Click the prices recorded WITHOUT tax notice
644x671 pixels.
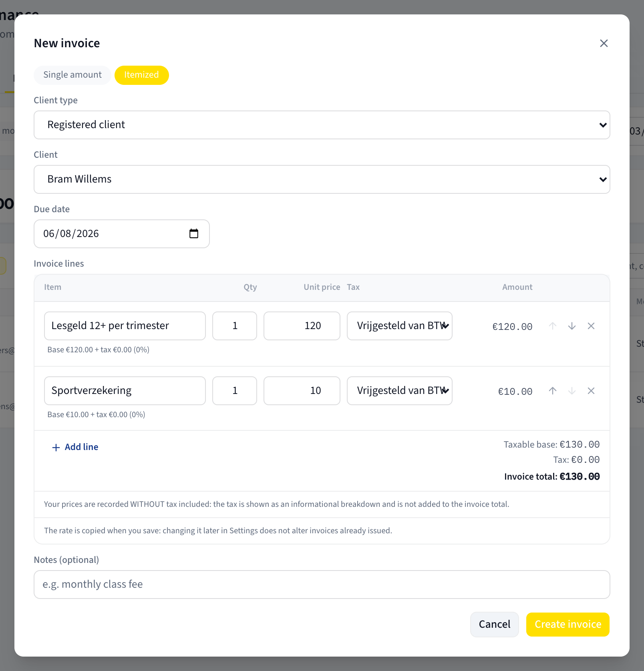click(276, 504)
